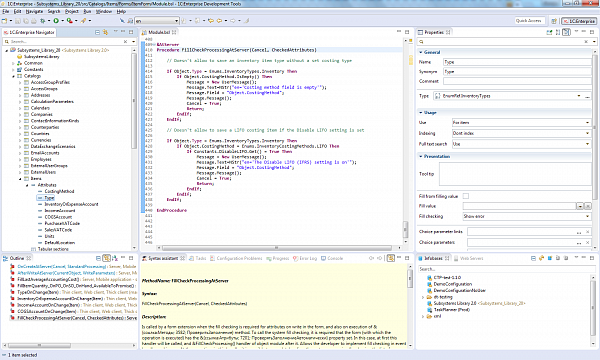
Task: Click the code editor horizontal scrollbar
Action: click(x=276, y=248)
